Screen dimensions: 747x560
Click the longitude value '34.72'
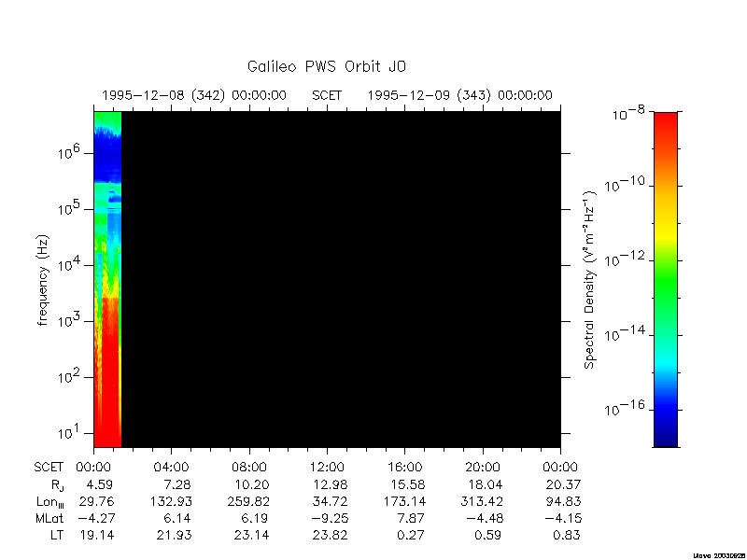[x=331, y=501]
